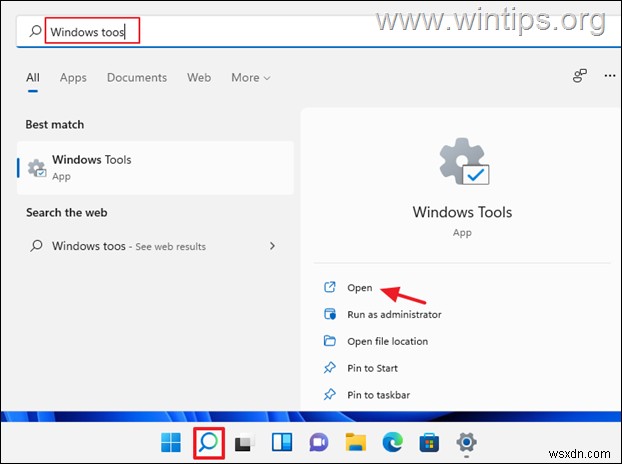This screenshot has width=622, height=464.
Task: Click the magnifier icon in the search box
Action: [36, 31]
